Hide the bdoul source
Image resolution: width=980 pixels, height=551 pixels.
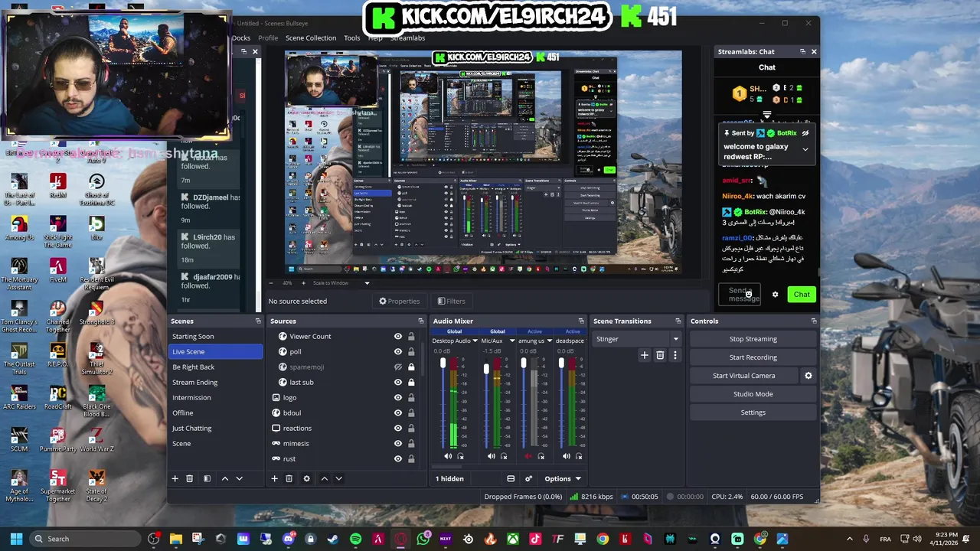point(397,412)
